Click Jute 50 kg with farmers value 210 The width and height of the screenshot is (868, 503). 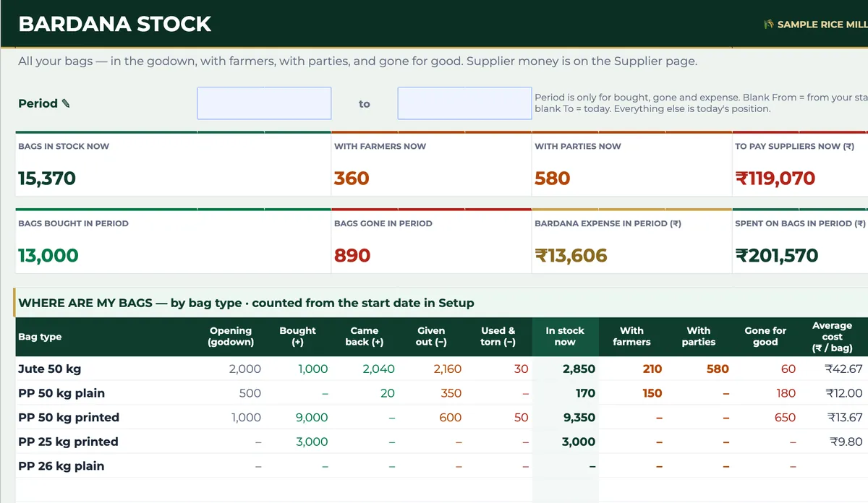(x=652, y=369)
